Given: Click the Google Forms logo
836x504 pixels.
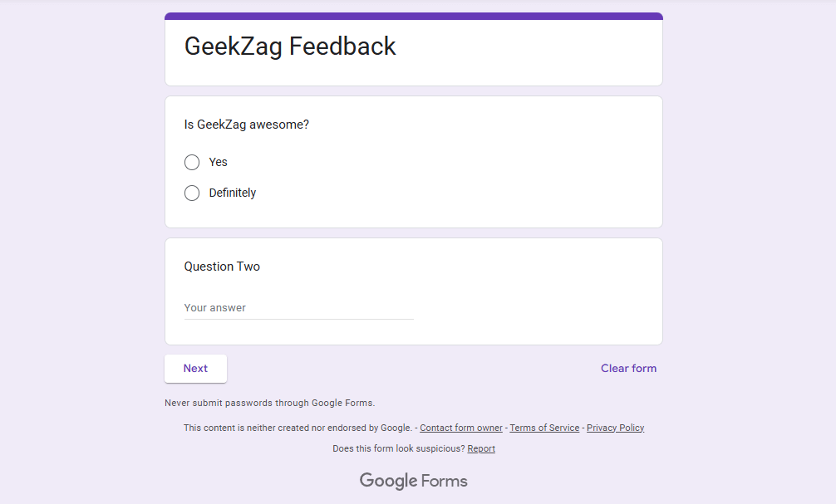Looking at the screenshot, I should tap(413, 481).
